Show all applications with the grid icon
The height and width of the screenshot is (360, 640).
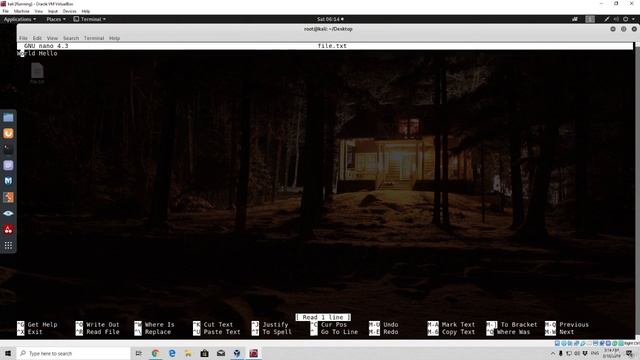(x=8, y=245)
